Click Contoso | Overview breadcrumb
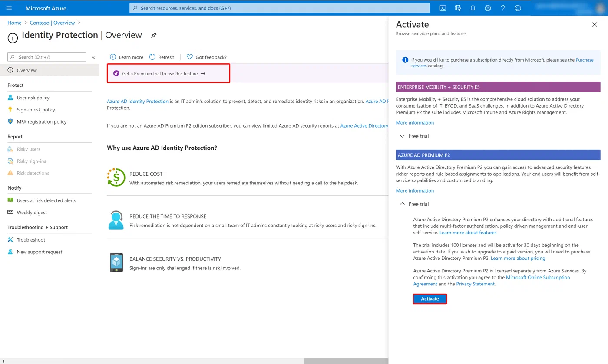 coord(52,23)
